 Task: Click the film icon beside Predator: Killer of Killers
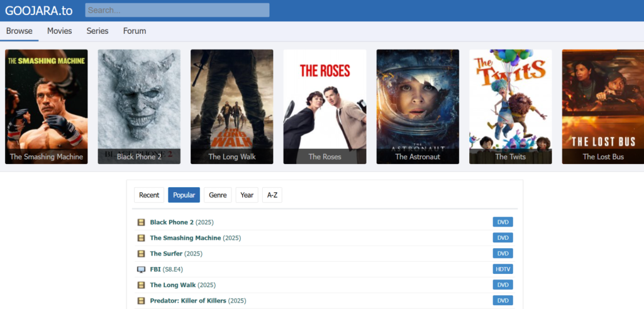pos(141,301)
